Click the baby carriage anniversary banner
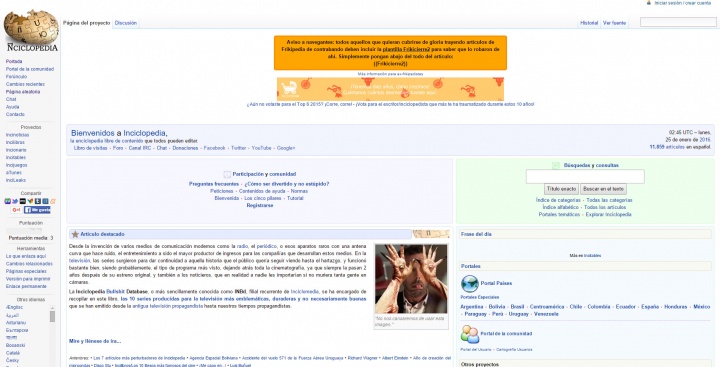The width and height of the screenshot is (720, 367). point(390,89)
